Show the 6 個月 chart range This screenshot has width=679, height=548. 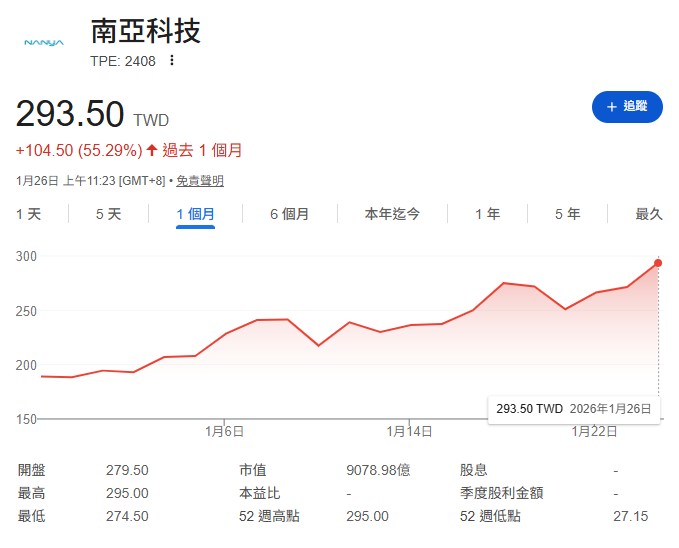pos(289,214)
